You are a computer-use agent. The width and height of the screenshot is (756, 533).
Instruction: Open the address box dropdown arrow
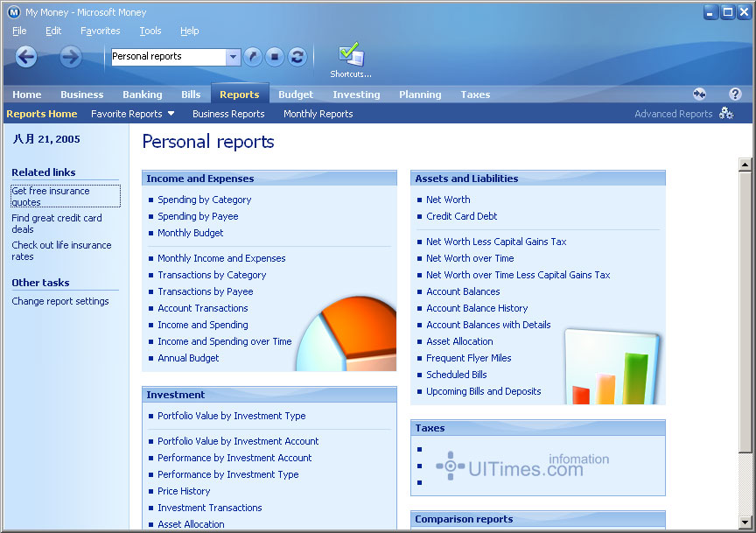(233, 57)
